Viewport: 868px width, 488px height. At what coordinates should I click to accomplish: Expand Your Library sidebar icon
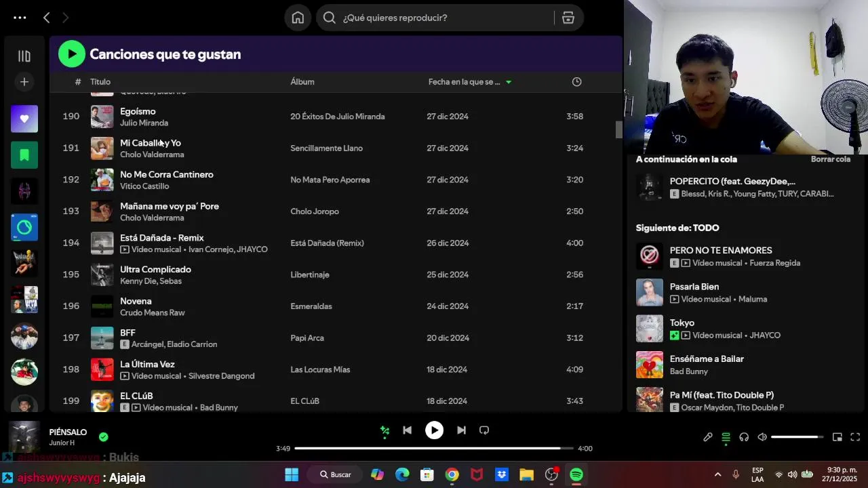pos(24,56)
